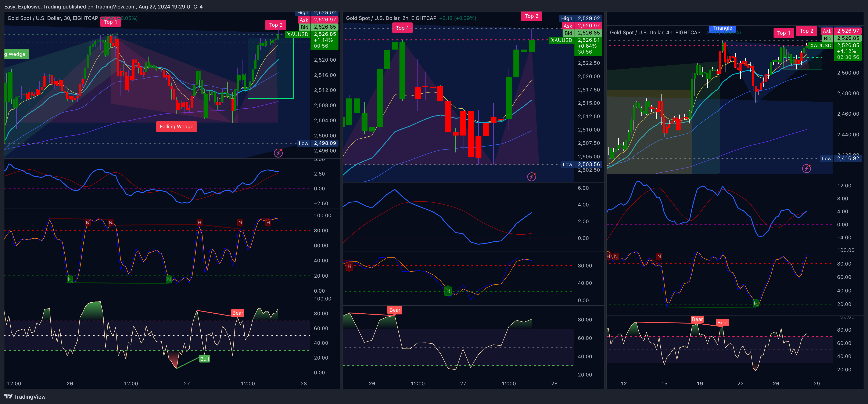Click the Bid 2,526.85 label on the 4h chart
This screenshot has height=404, width=868.
tap(842, 38)
